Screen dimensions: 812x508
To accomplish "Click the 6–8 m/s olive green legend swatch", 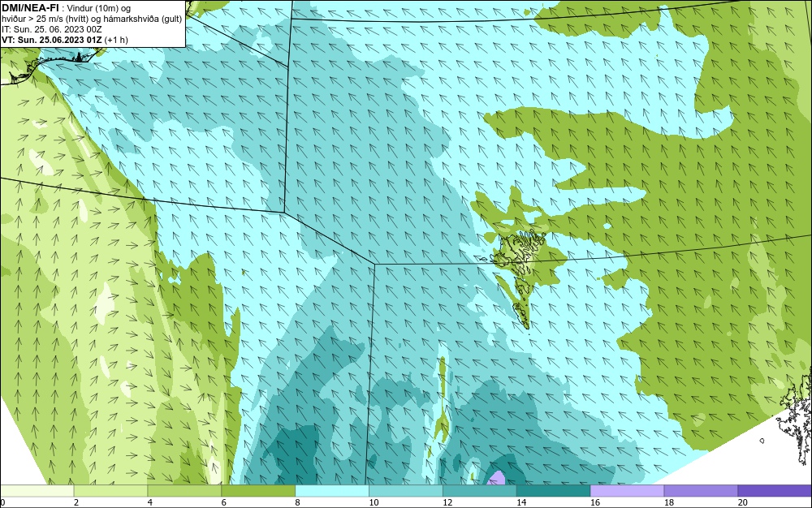I will tap(258, 490).
